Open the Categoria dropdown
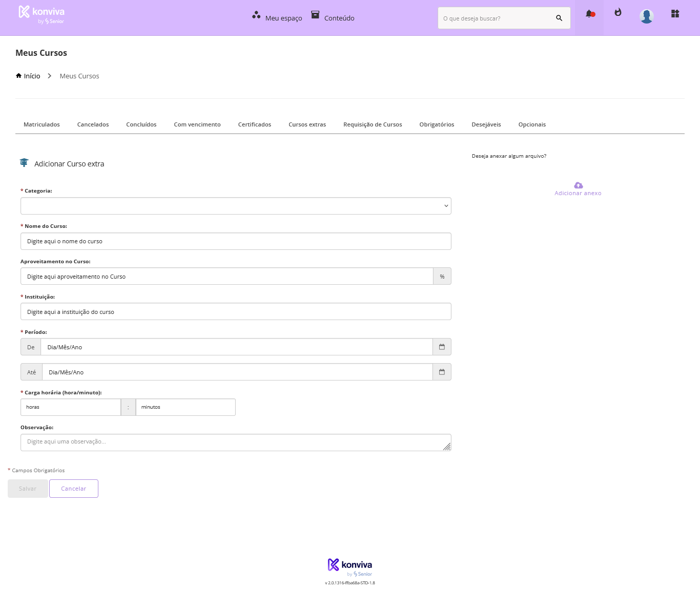 coord(236,206)
